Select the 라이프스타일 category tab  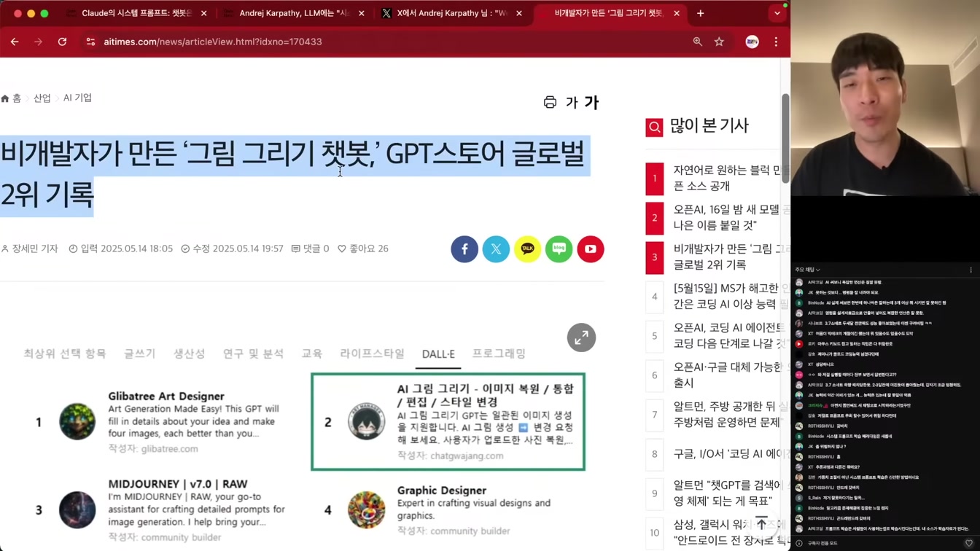[372, 353]
